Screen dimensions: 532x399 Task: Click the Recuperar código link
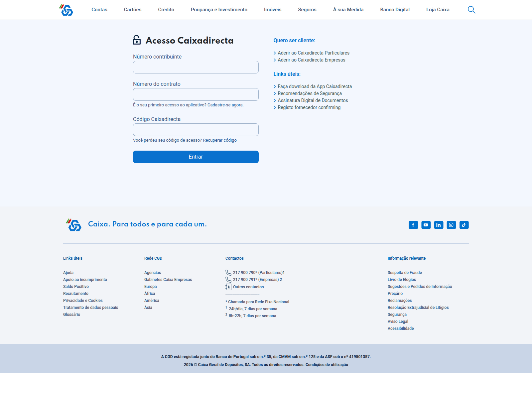tap(220, 140)
